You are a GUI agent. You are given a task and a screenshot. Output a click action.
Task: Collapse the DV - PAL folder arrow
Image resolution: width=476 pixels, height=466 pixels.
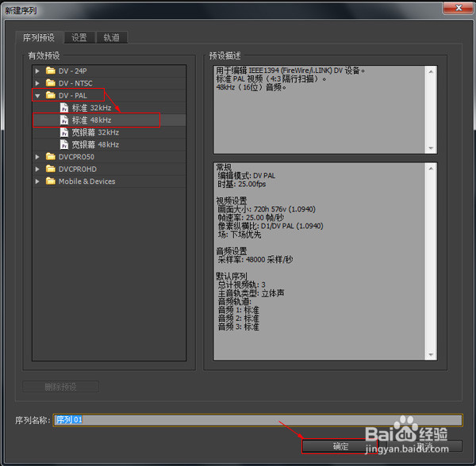(x=37, y=96)
